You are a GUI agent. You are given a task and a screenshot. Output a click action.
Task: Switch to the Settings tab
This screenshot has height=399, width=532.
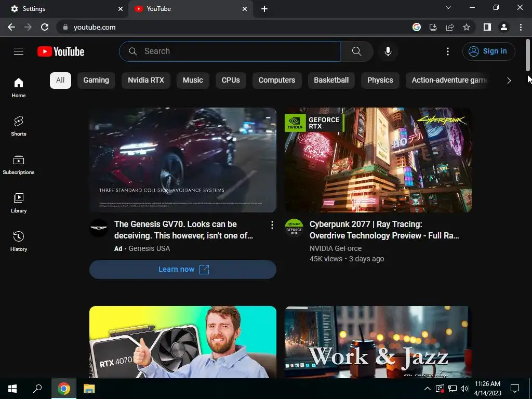(64, 9)
